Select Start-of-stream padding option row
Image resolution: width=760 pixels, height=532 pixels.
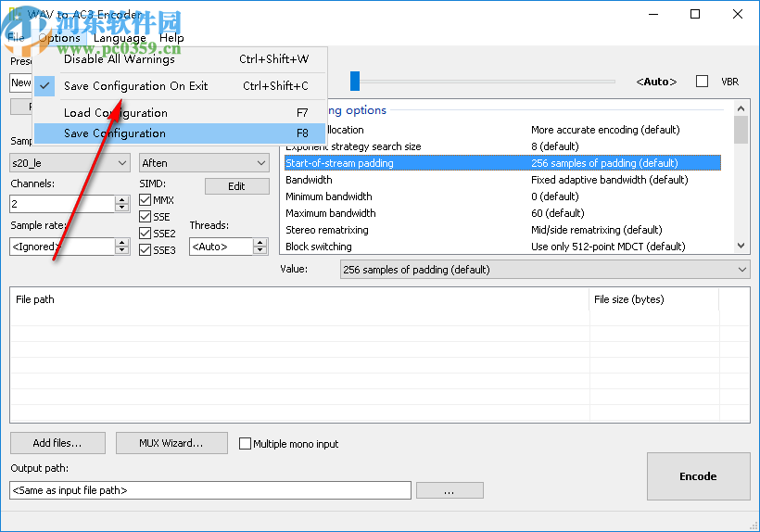pos(502,163)
